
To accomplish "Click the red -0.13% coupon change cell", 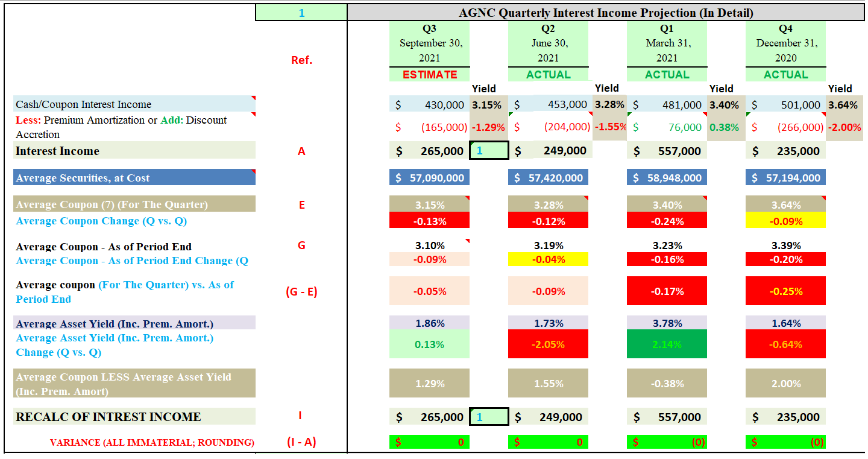I will (429, 220).
